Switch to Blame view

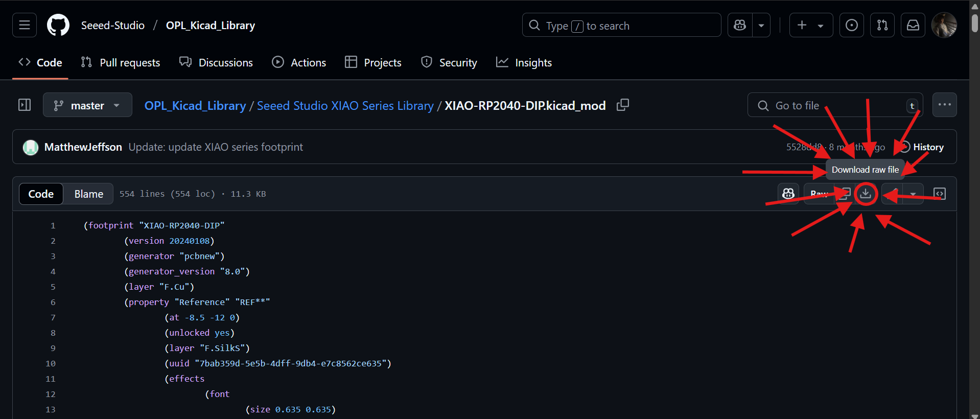click(x=88, y=194)
